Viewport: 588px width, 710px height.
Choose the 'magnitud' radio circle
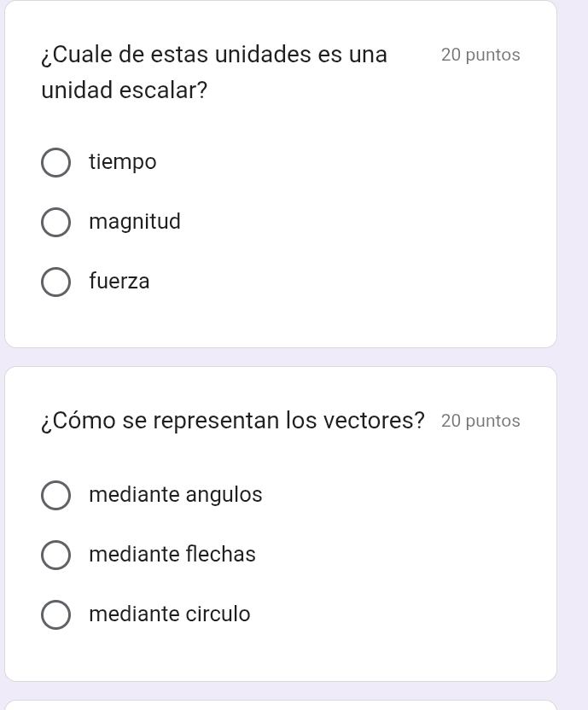point(56,222)
